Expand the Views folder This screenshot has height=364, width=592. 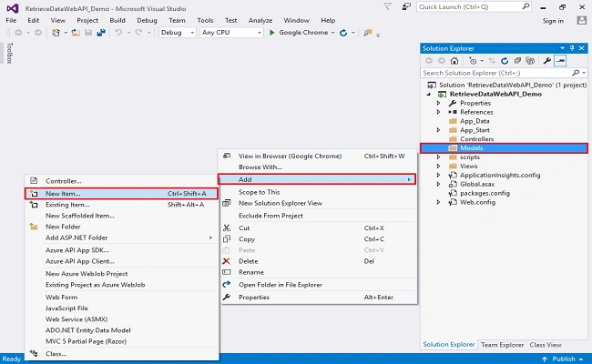[438, 166]
